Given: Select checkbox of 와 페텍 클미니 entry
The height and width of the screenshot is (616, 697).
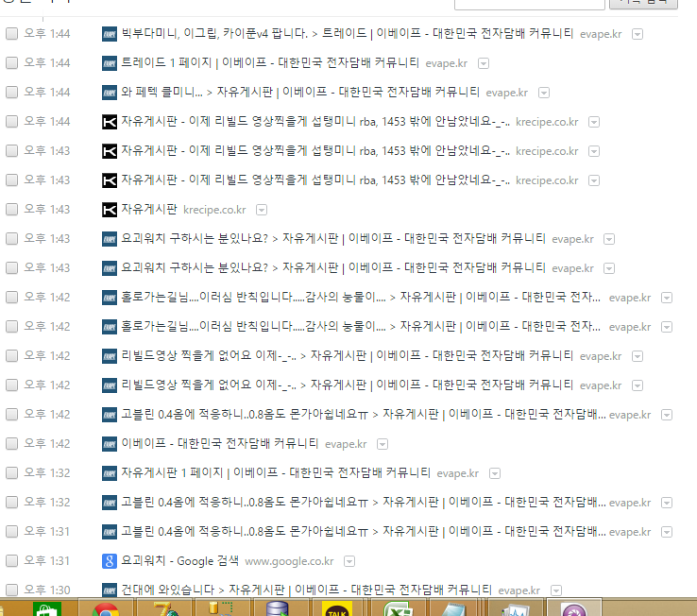Looking at the screenshot, I should (x=11, y=93).
